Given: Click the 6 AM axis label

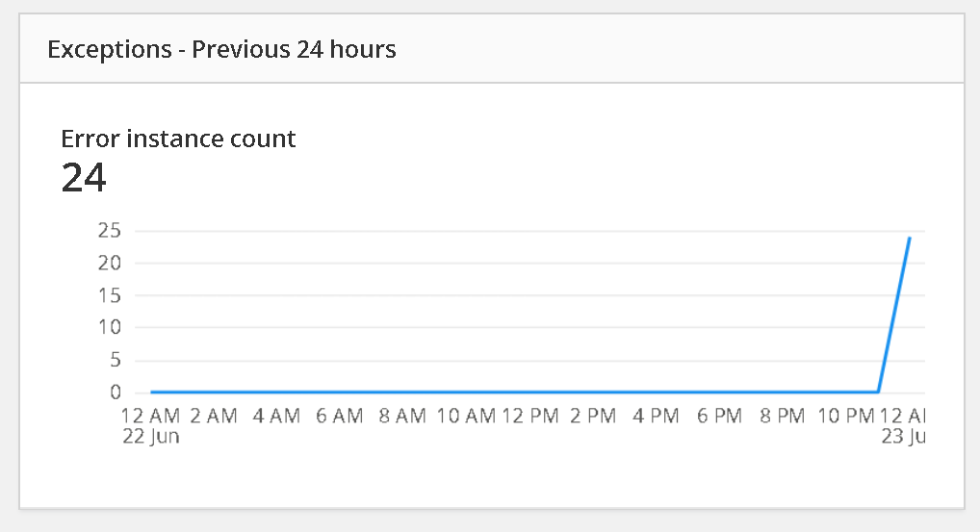Looking at the screenshot, I should click(340, 416).
